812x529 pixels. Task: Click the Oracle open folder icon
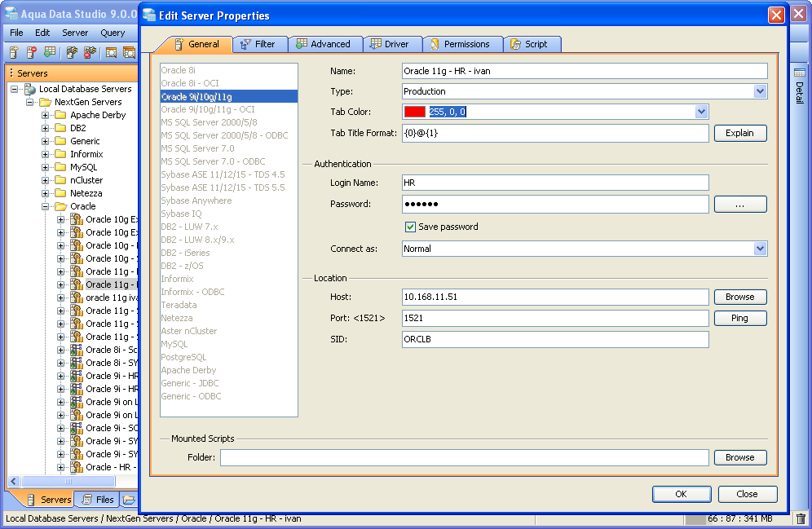(x=61, y=206)
